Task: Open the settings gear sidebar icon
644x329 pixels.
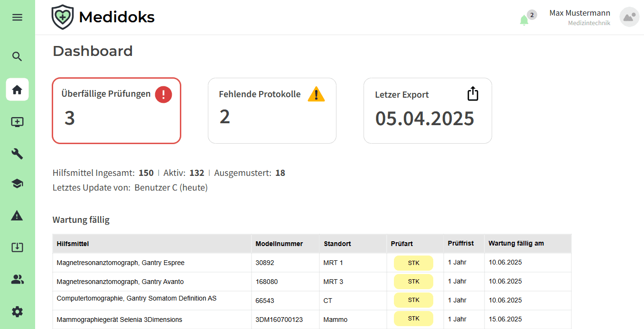Action: [x=17, y=312]
